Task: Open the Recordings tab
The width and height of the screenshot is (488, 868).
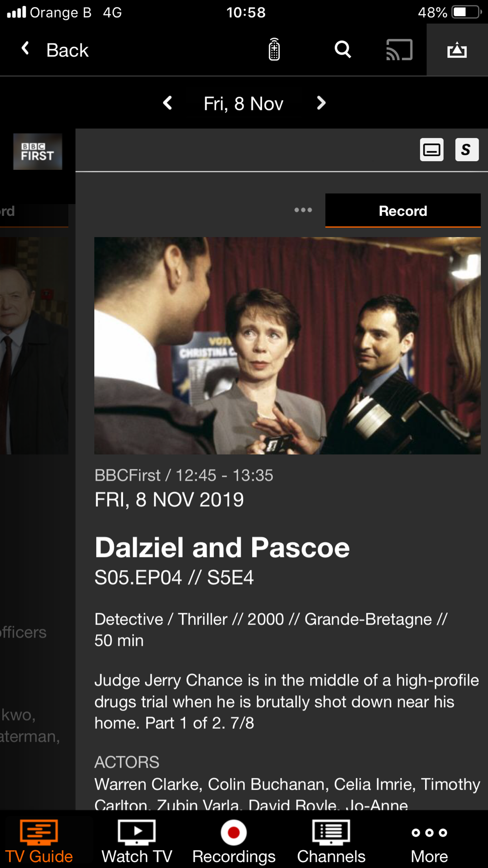Action: (234, 842)
